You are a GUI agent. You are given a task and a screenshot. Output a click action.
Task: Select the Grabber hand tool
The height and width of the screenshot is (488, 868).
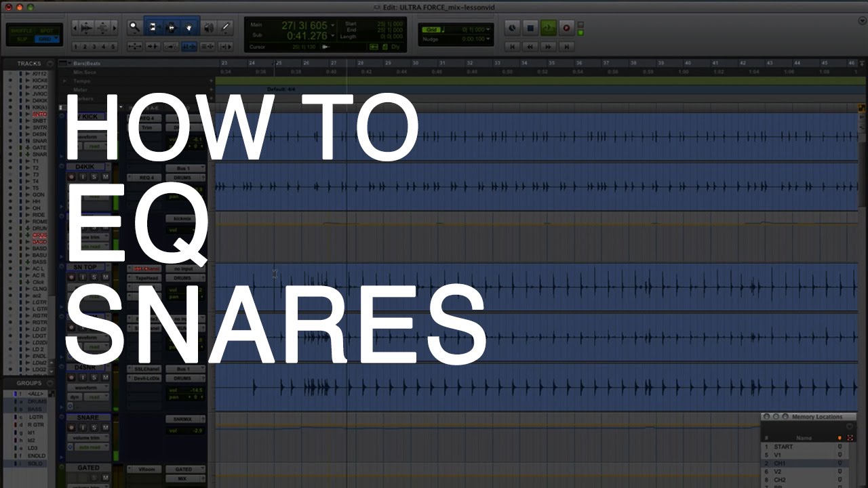point(190,28)
